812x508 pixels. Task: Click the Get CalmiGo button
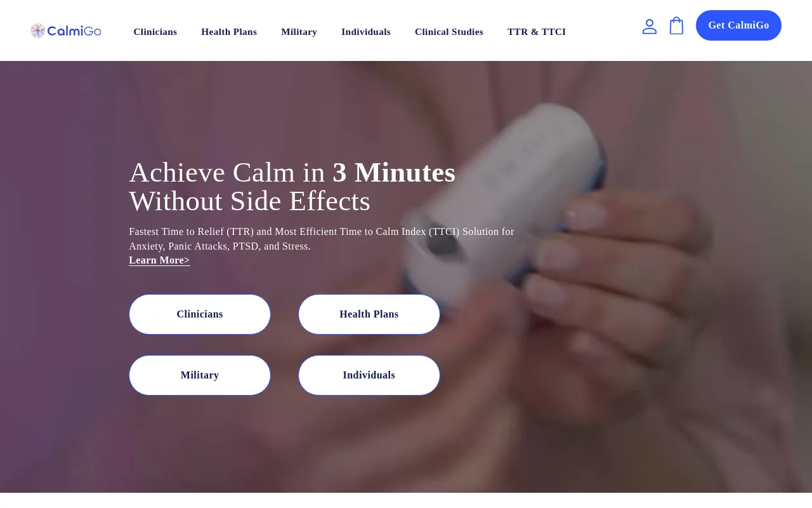click(x=738, y=25)
